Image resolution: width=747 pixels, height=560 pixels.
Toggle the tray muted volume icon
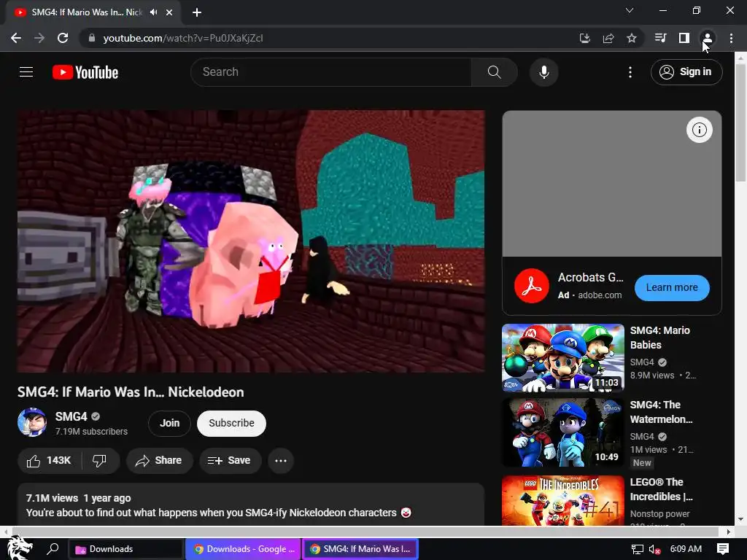click(654, 549)
